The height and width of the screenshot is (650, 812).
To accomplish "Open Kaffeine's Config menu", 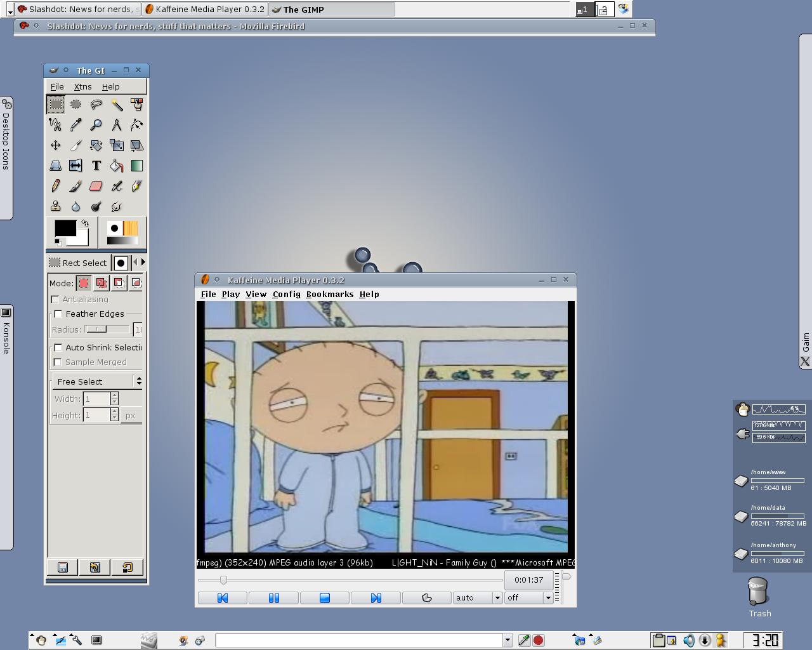I will [287, 294].
